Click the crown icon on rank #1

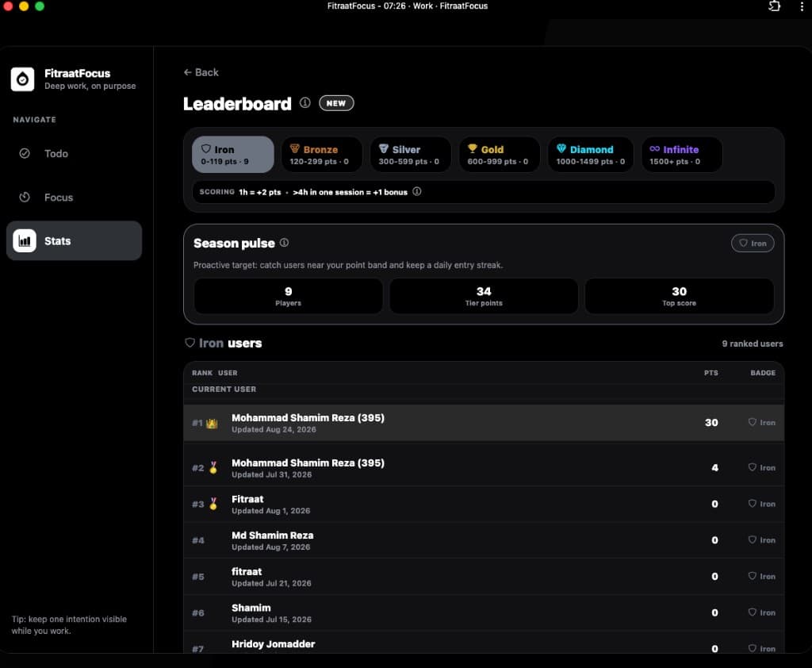tap(212, 424)
